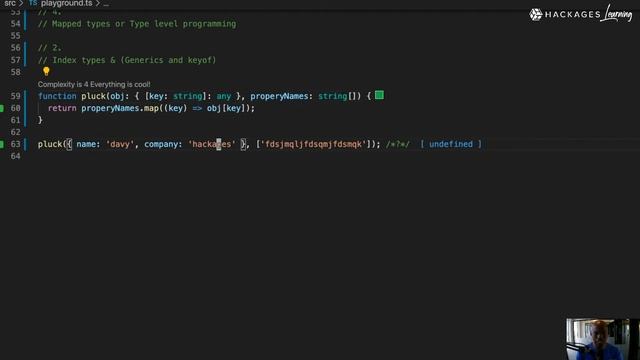Click the closing brace on line 61
This screenshot has width=640, height=360.
tap(40, 120)
